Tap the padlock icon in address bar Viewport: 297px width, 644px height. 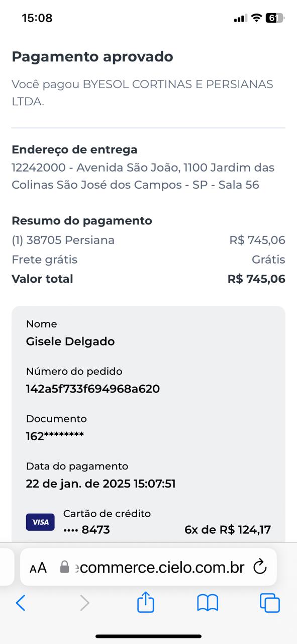(x=64, y=568)
